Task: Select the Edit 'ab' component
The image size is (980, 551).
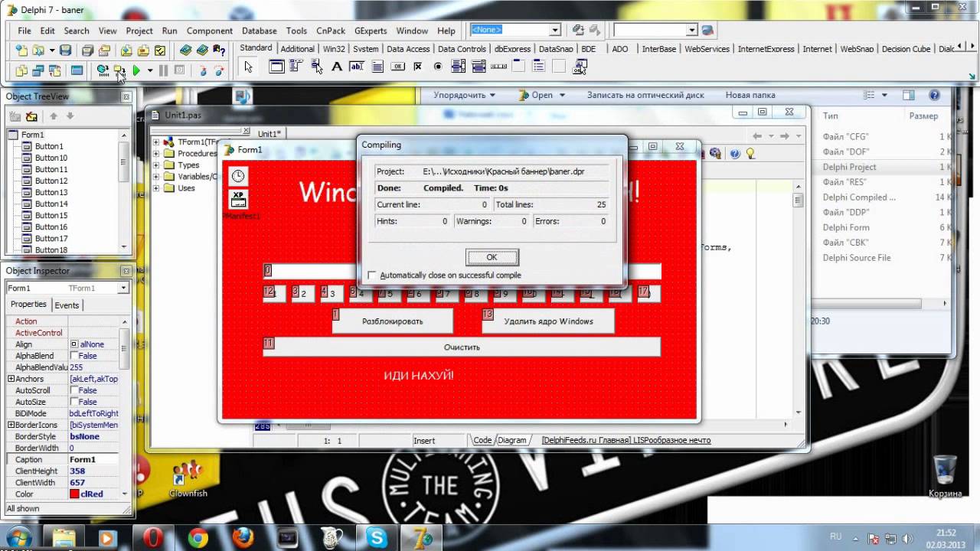Action: pyautogui.click(x=357, y=67)
